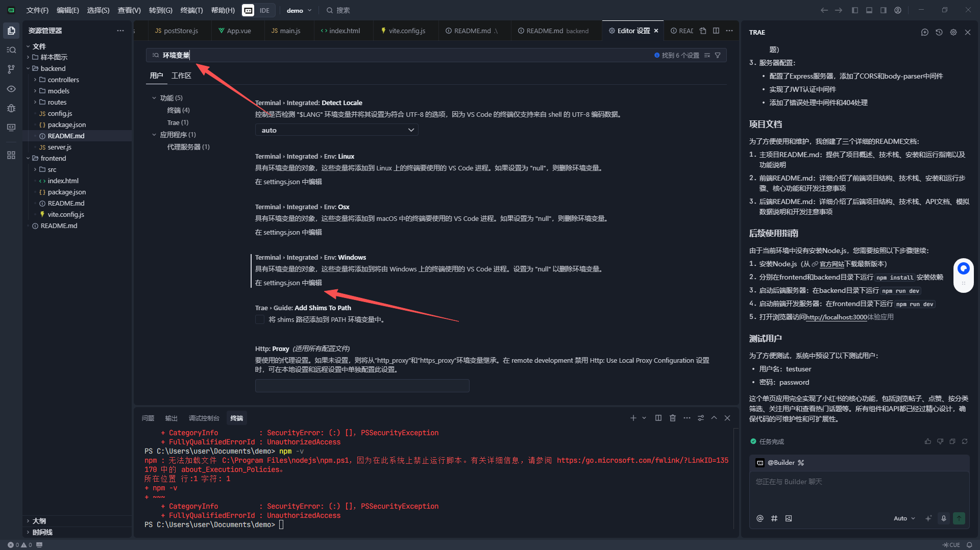The width and height of the screenshot is (980, 550).
Task: Open the http://localhost:3000 link
Action: 836,316
